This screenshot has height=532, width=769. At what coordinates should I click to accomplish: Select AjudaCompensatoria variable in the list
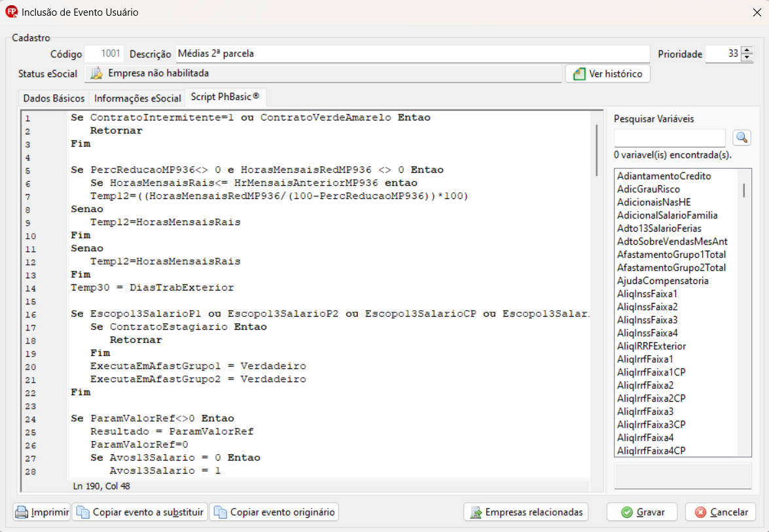(662, 281)
